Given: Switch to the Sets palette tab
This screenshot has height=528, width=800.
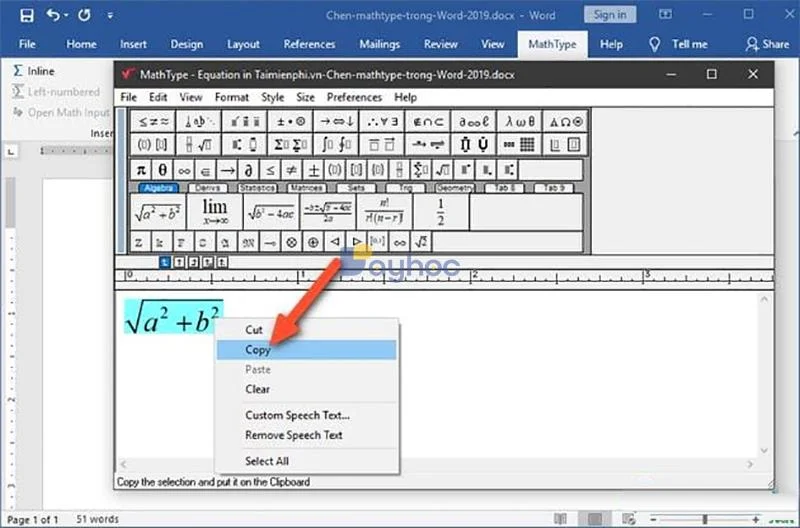Looking at the screenshot, I should point(356,188).
